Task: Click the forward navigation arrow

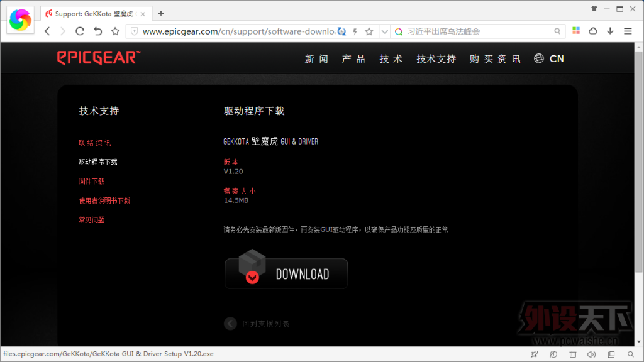Action: (63, 31)
